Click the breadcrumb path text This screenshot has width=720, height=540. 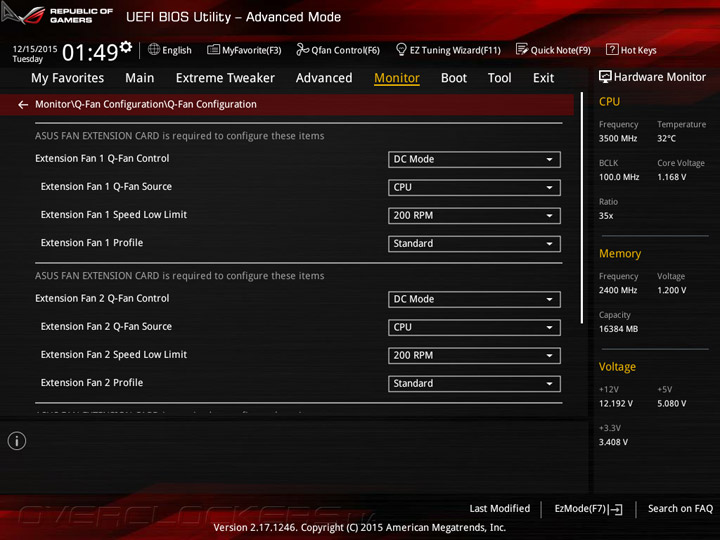click(x=146, y=104)
